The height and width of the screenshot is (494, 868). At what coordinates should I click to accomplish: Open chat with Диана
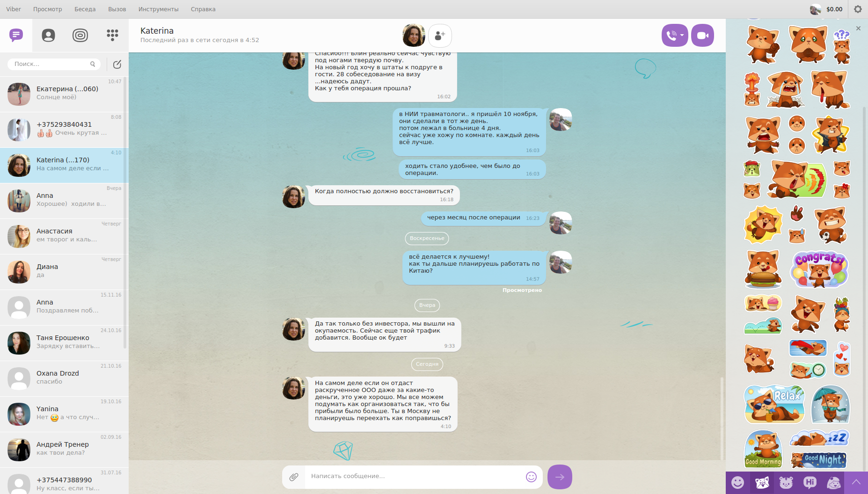[x=64, y=272]
